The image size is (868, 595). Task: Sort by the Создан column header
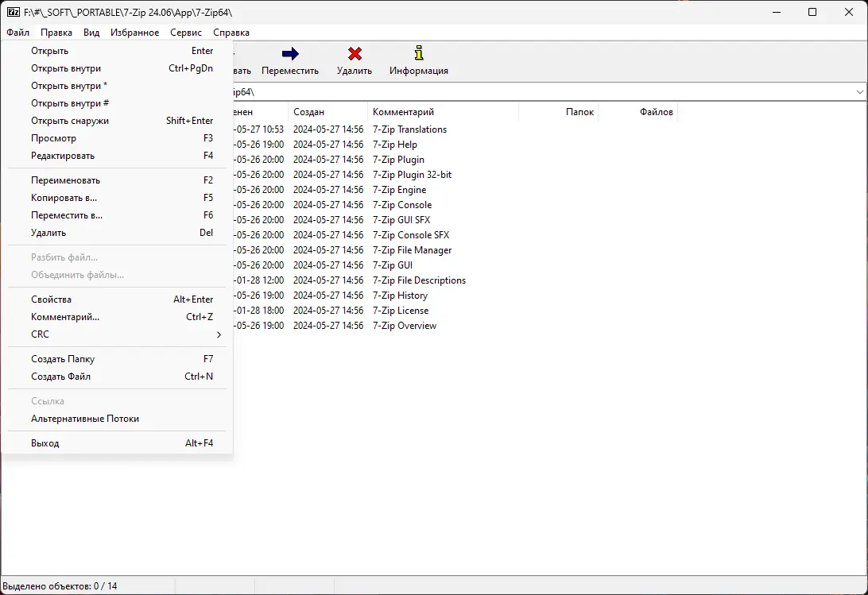[x=327, y=112]
